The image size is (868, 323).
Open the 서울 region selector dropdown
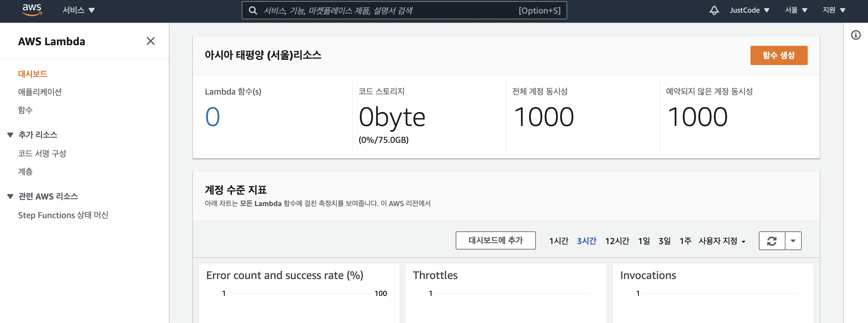click(x=796, y=11)
